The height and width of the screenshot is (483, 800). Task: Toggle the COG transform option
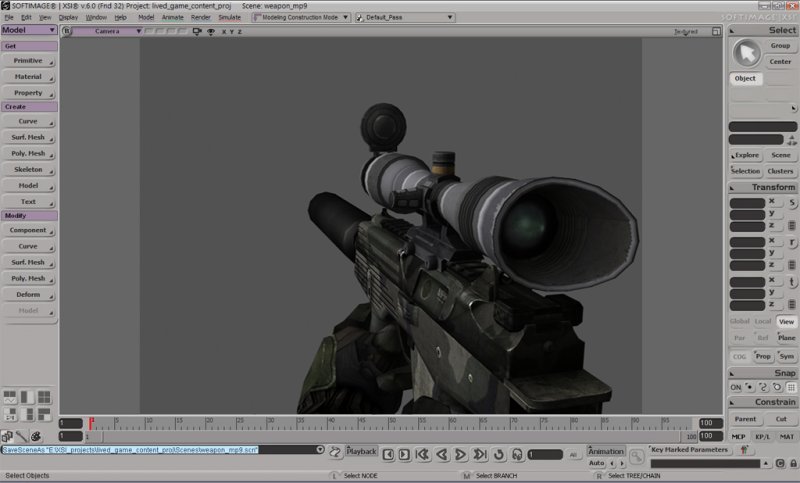[739, 356]
